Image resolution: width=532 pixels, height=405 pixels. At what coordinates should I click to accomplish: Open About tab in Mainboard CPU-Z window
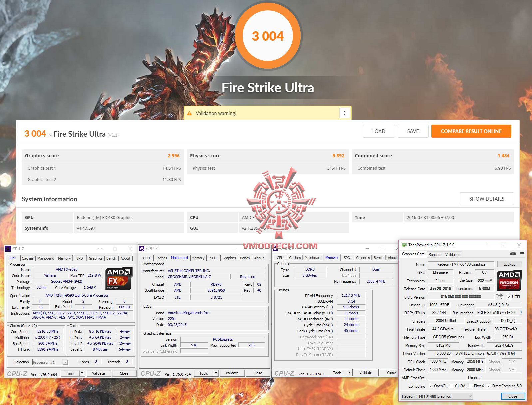[x=259, y=258]
